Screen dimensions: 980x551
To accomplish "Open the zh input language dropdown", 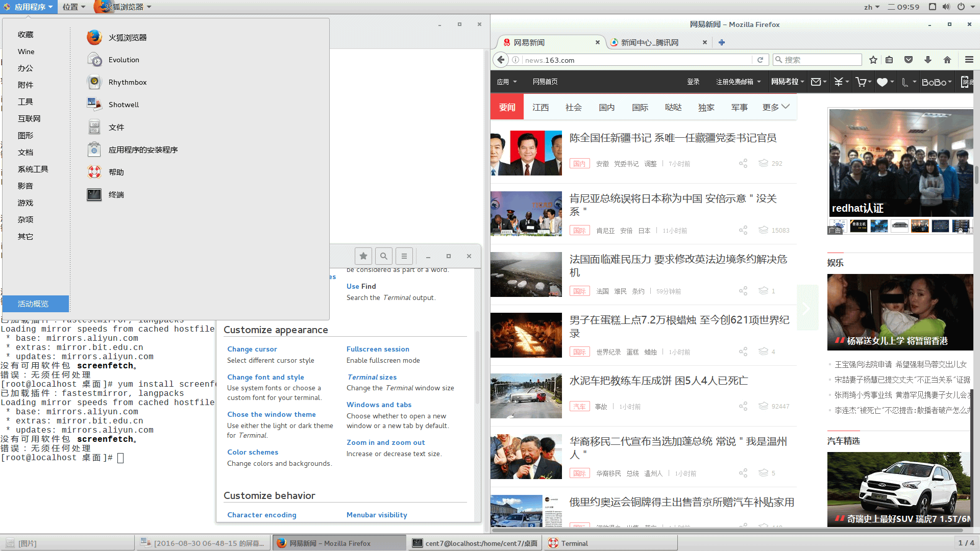I will point(872,7).
